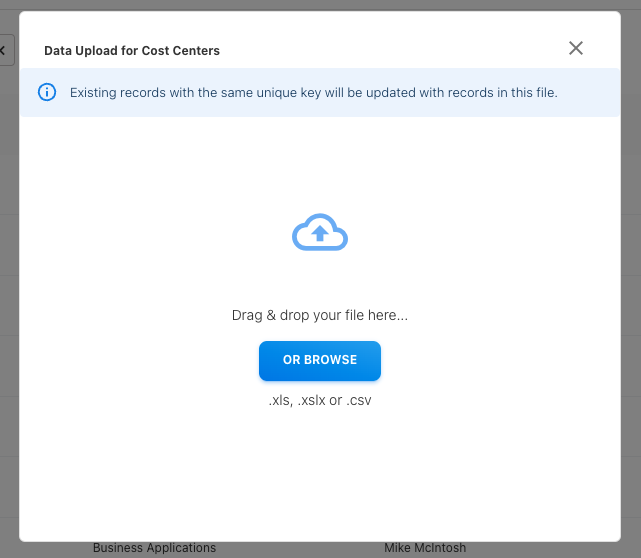
Task: Click the upward arrow inside the cloud
Action: [x=319, y=233]
